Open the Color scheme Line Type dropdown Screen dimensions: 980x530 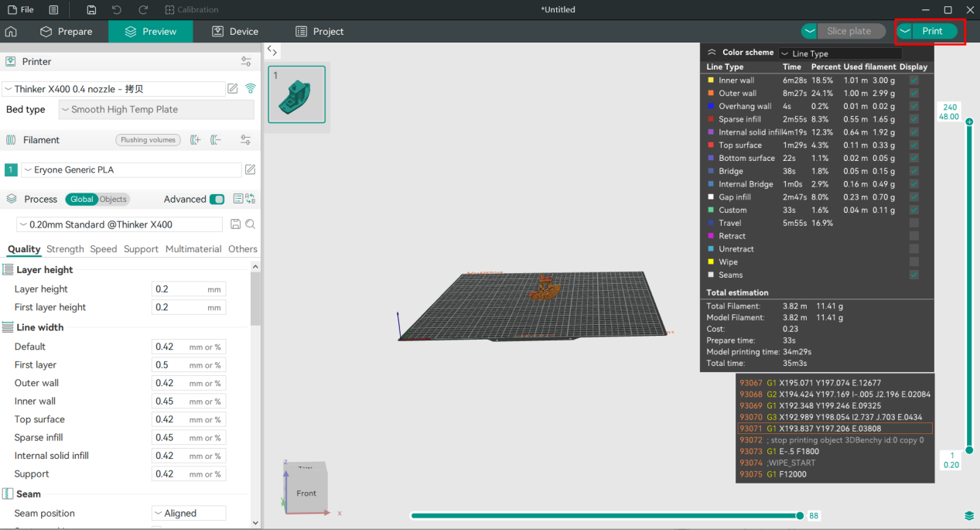840,53
